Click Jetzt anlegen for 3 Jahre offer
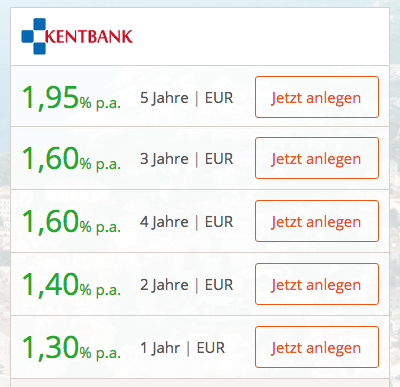This screenshot has width=400, height=387. click(317, 158)
